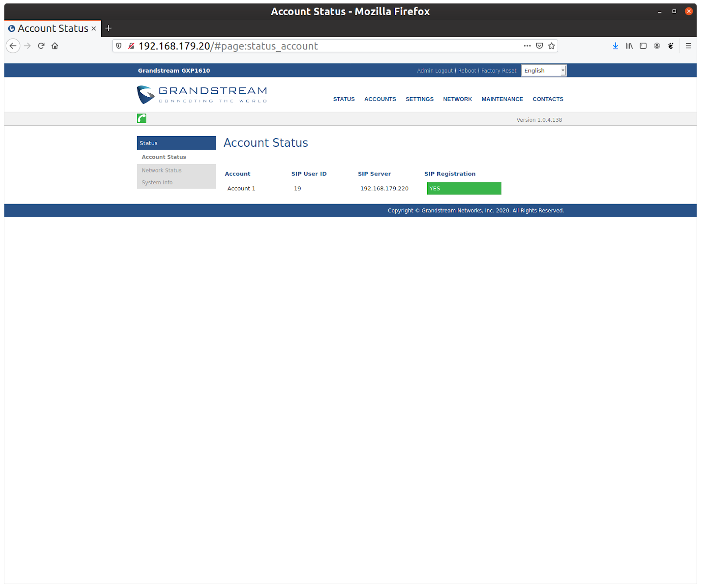Open a new tab with the plus button
The height and width of the screenshot is (588, 701).
pos(109,28)
